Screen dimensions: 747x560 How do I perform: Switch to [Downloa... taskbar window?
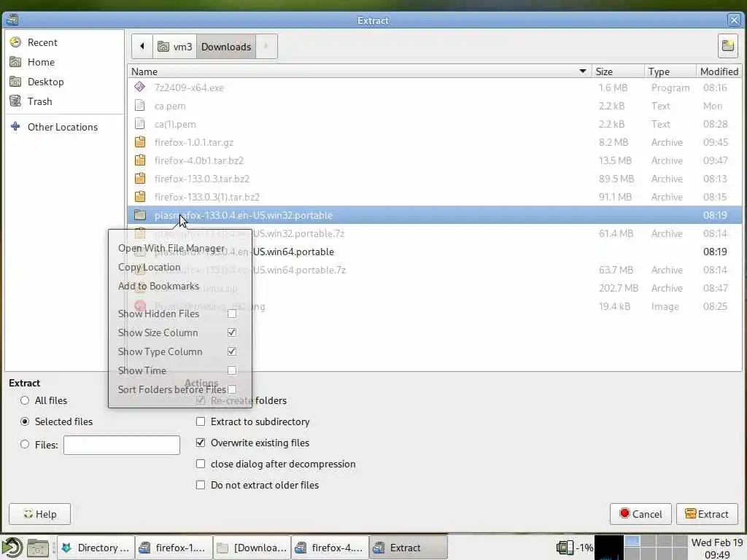click(252, 548)
